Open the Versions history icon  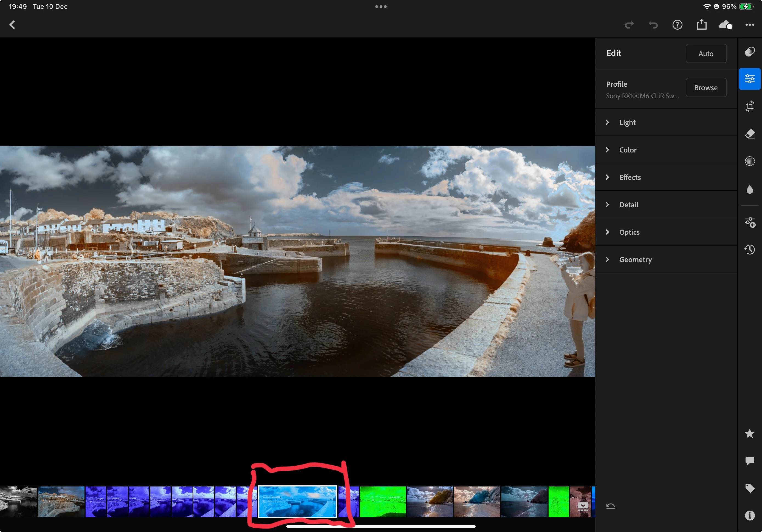pyautogui.click(x=749, y=249)
